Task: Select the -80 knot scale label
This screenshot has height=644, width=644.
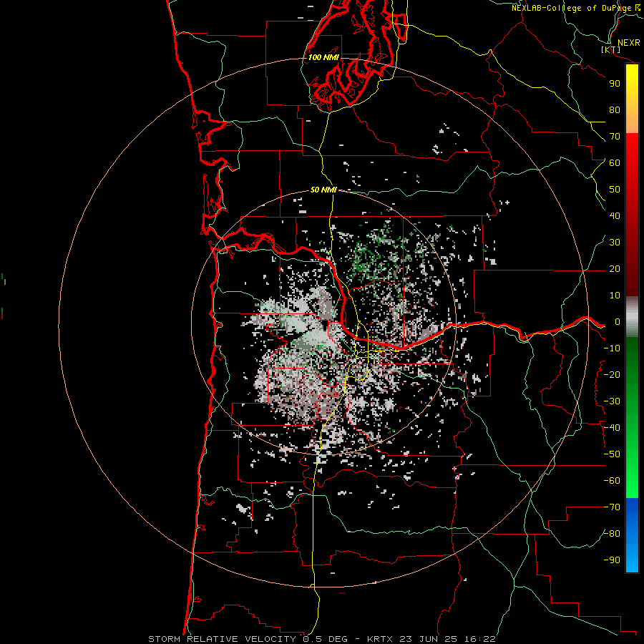Action: coord(612,534)
